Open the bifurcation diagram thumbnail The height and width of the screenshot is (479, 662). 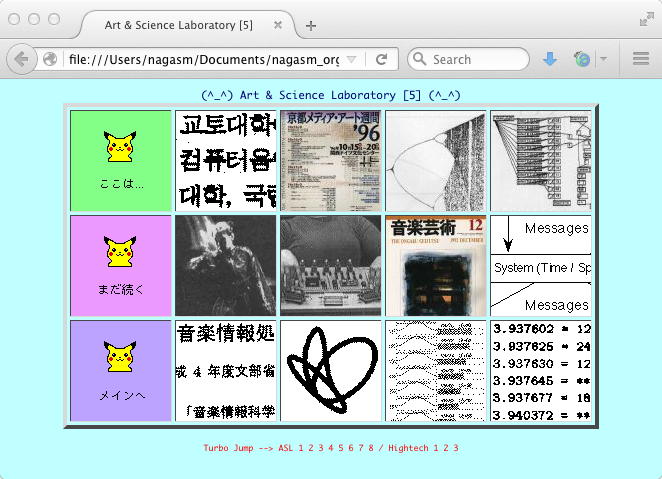pyautogui.click(x=436, y=161)
